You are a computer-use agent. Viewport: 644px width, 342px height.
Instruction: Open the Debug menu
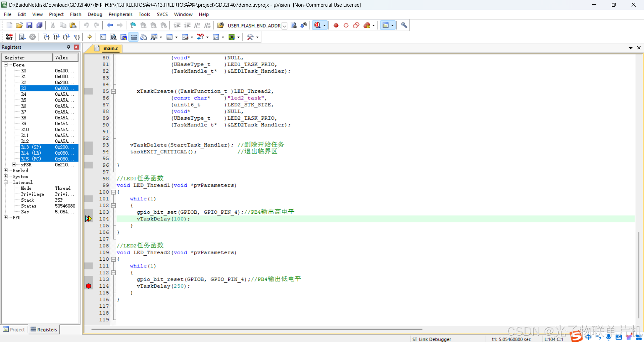(95, 14)
